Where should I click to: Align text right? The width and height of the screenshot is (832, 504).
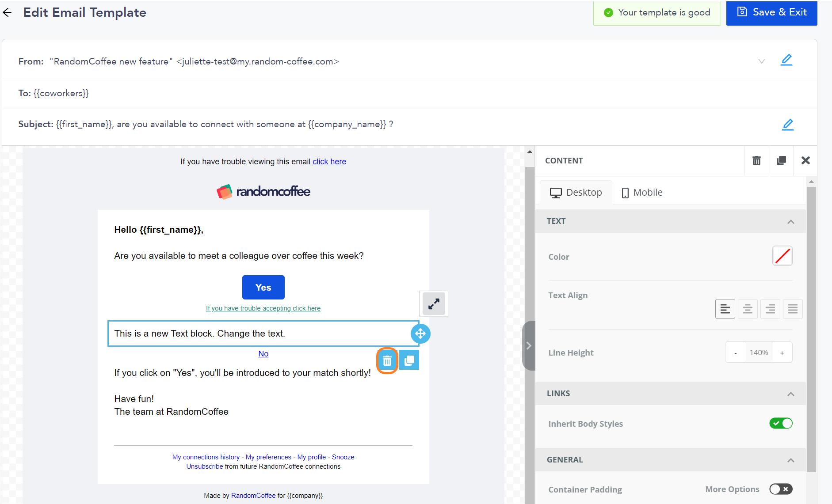770,309
